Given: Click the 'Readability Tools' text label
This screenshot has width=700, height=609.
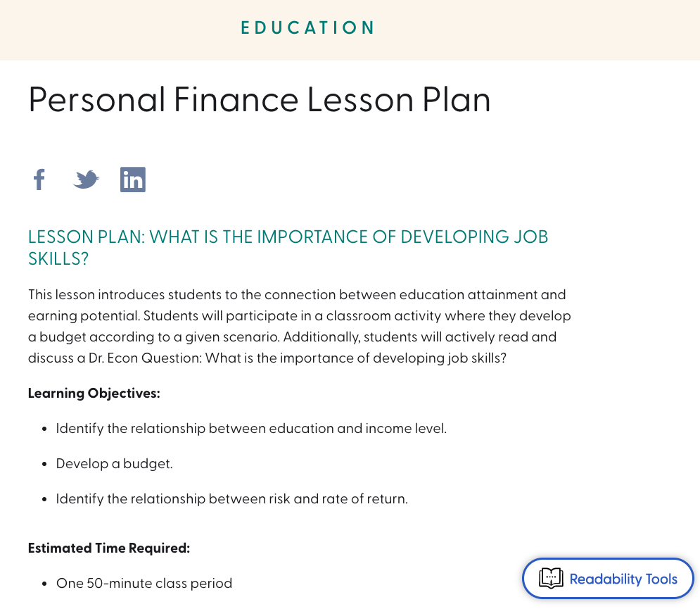Looking at the screenshot, I should (x=623, y=578).
